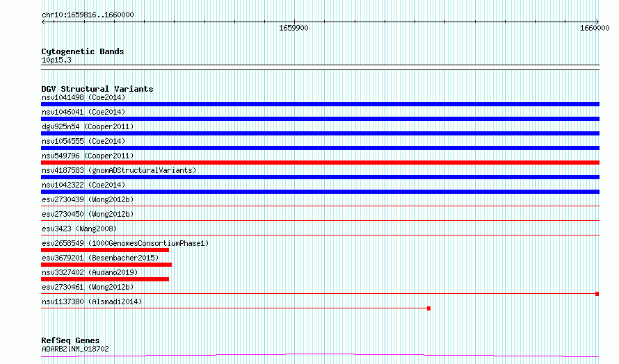Open the ADARB2|NM_018702 gene label
Screen dimensions: 619x364
click(x=75, y=349)
